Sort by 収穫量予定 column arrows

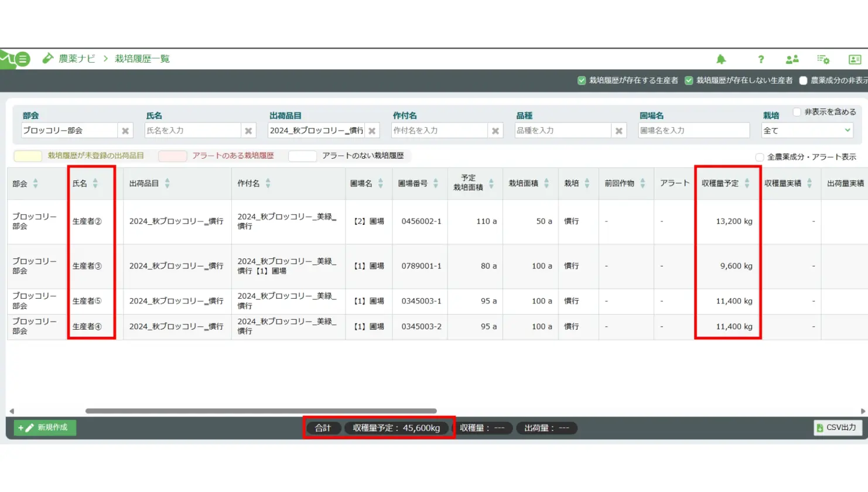pos(747,183)
